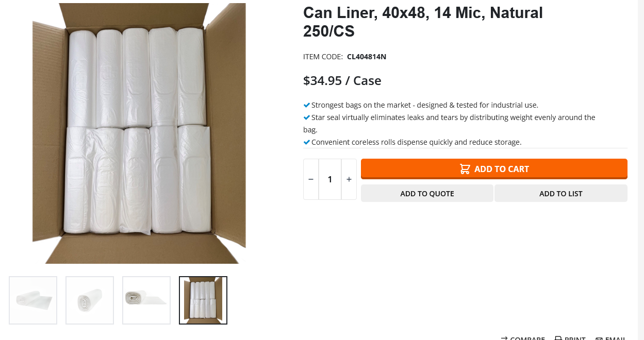The width and height of the screenshot is (644, 340).
Task: Click the item code CL404814N
Action: (367, 57)
